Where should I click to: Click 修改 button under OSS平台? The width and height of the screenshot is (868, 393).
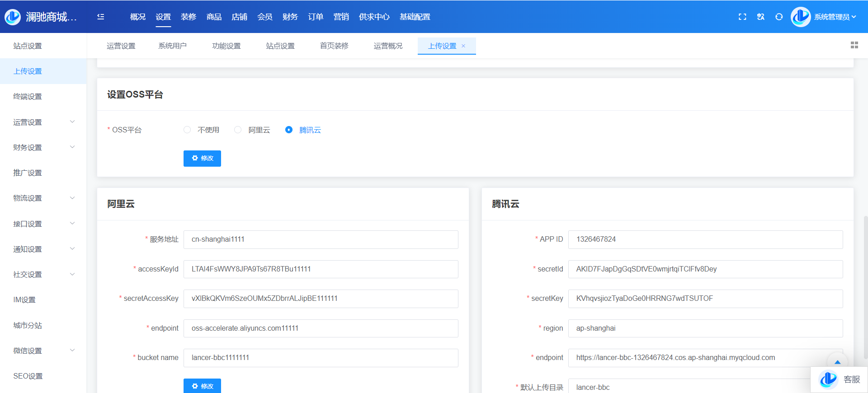[x=202, y=159]
